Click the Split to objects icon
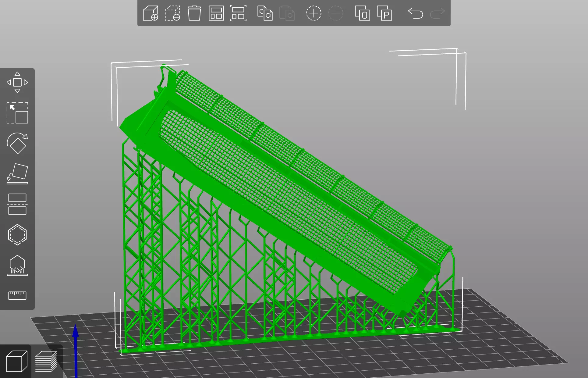588x378 pixels. [362, 13]
